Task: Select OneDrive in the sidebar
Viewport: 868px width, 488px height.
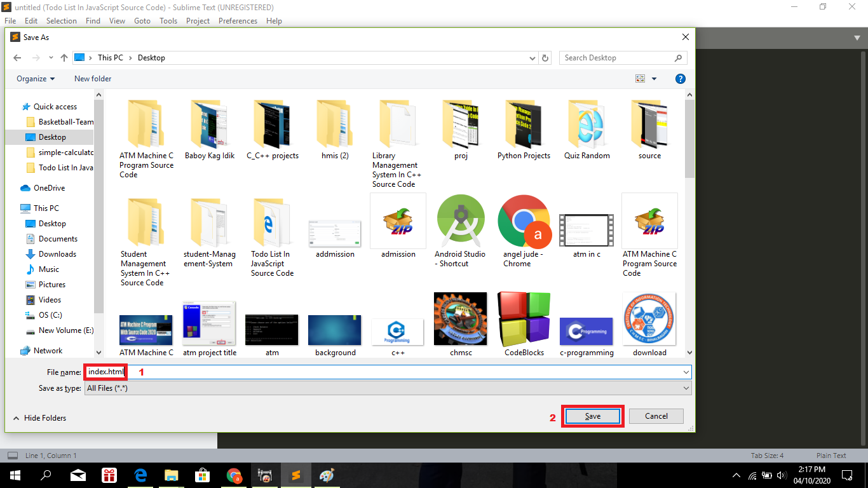Action: (x=46, y=187)
